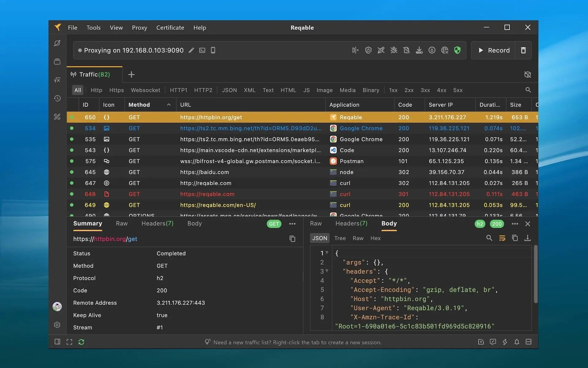Click the download/throttling icon in the toolbar
This screenshot has height=368, width=588.
[419, 50]
